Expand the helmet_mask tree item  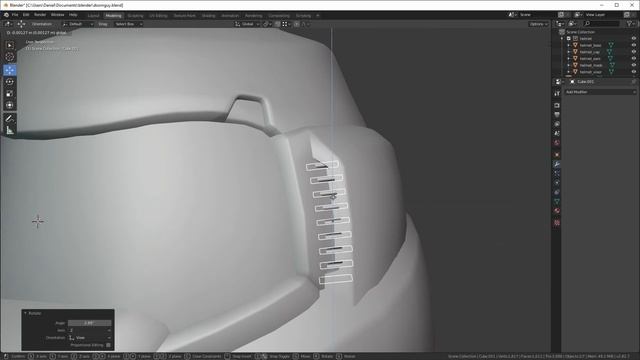[x=569, y=65]
